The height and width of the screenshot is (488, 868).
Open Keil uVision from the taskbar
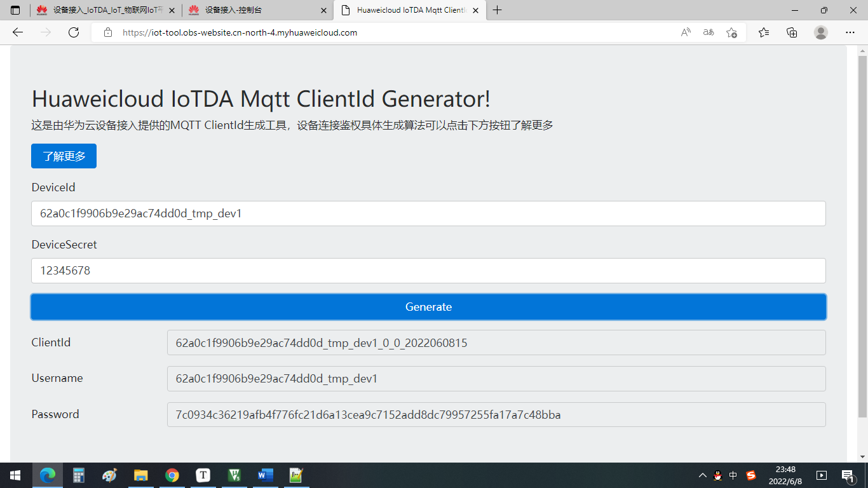tap(234, 475)
